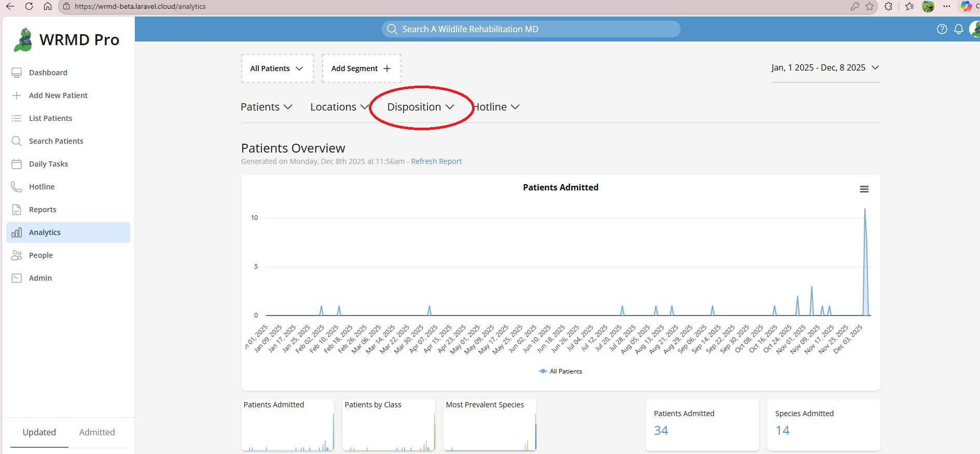This screenshot has height=454, width=980.
Task: Switch to the Admitted tab
Action: click(97, 432)
